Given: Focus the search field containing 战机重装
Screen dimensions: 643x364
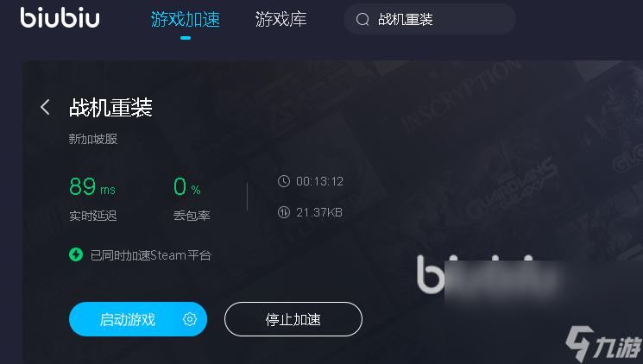Looking at the screenshot, I should pos(430,19).
